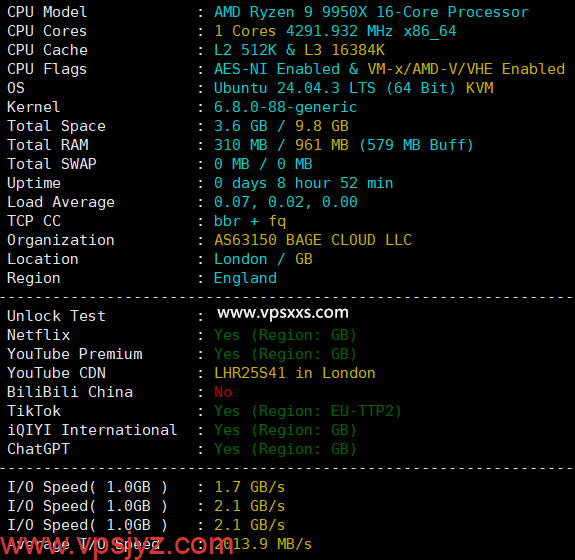Select the swap value '0 MB / 0 MB'
Viewport: 575px width, 560px height.
(263, 164)
